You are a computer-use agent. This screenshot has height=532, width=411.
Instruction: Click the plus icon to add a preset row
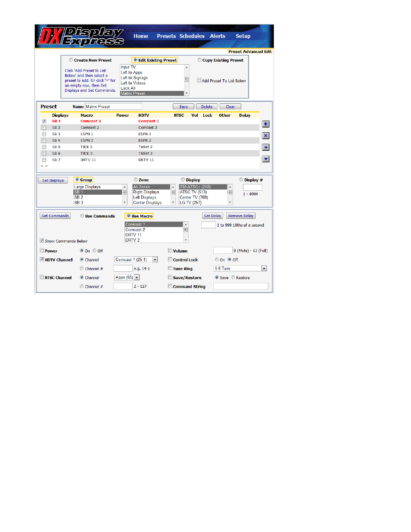(x=266, y=124)
